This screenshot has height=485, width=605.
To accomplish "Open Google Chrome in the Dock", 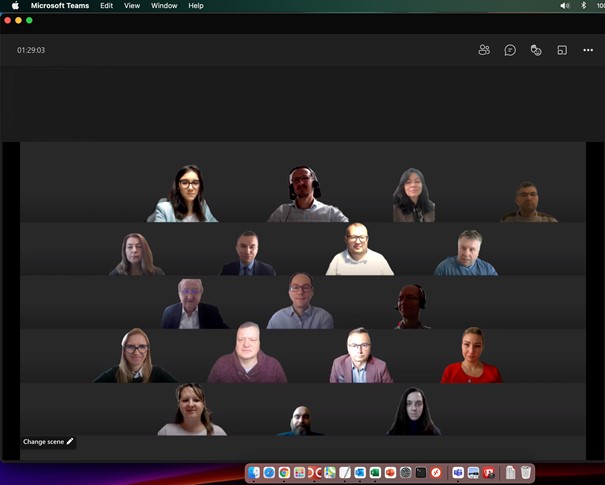I will (x=284, y=473).
